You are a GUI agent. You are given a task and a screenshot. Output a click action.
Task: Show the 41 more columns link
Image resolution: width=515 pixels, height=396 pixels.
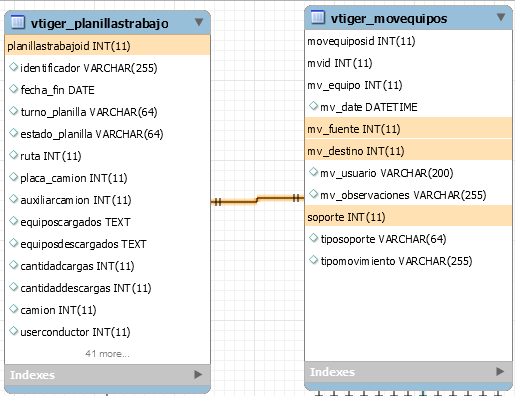107,353
